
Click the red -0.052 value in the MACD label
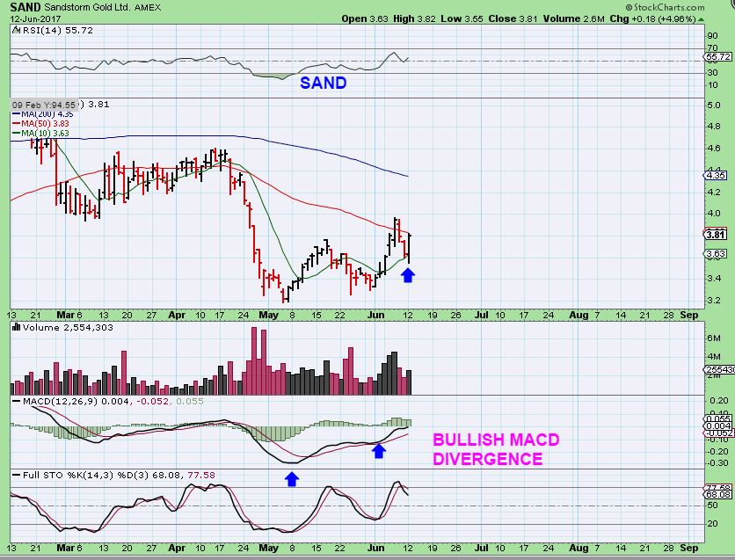pos(152,401)
